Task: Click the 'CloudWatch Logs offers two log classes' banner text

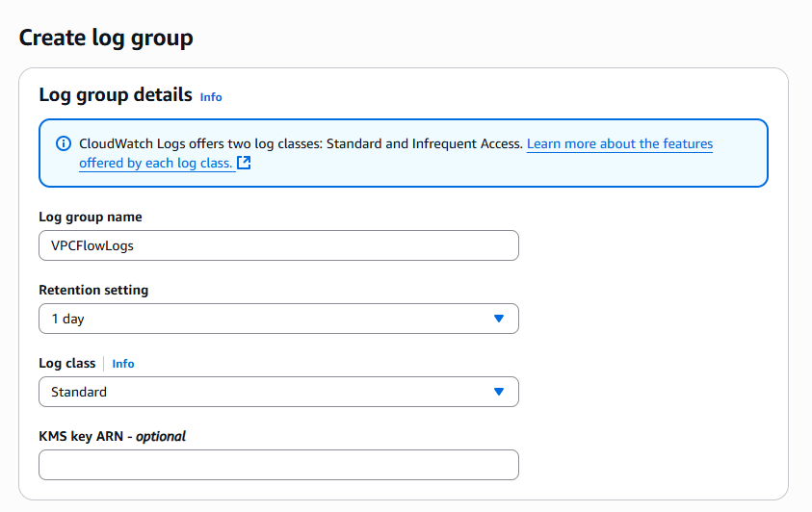Action: (x=301, y=143)
